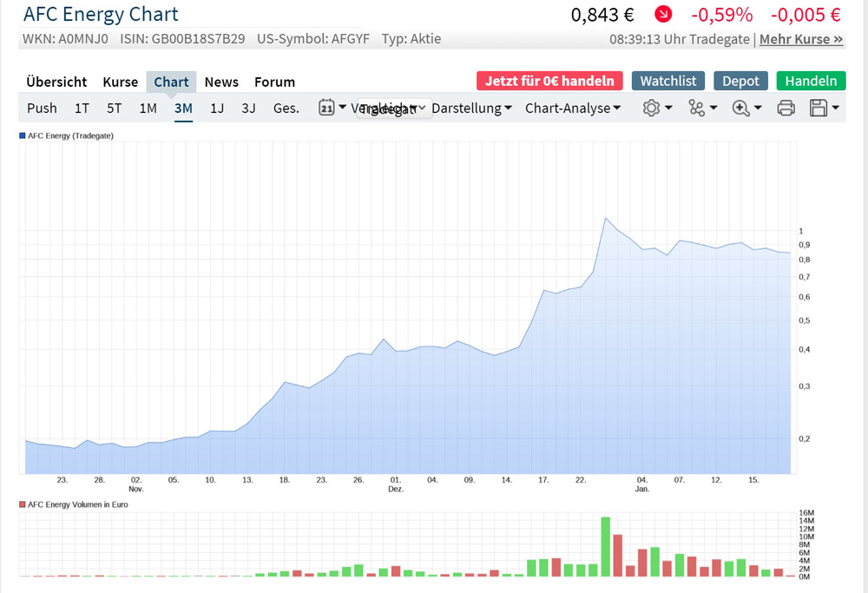Click the WKN: A0MNJ0 text
Image resolution: width=868 pixels, height=593 pixels.
point(65,39)
